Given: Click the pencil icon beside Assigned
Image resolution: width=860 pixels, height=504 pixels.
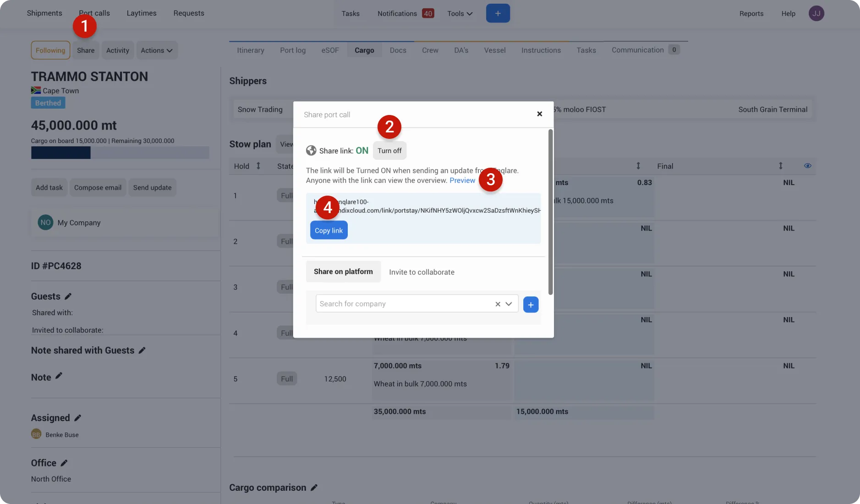Looking at the screenshot, I should click(x=77, y=418).
